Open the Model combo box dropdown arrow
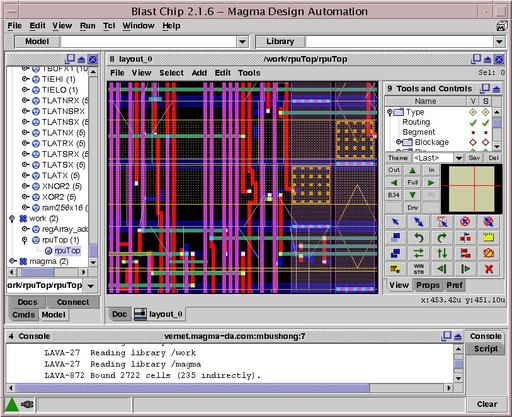 pos(243,42)
